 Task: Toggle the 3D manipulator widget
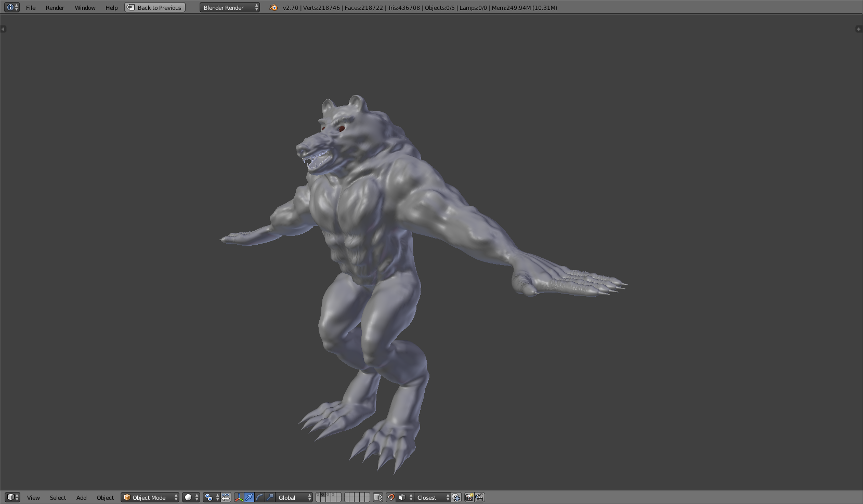pos(239,497)
